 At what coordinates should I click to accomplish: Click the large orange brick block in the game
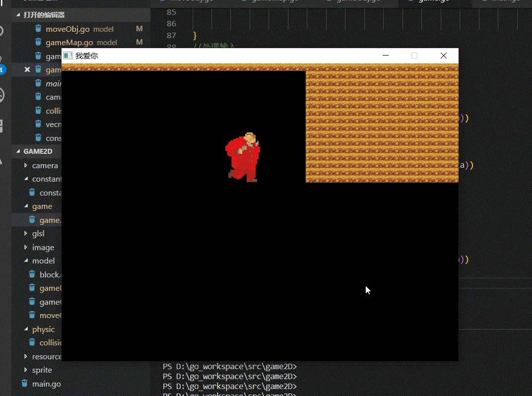pyautogui.click(x=382, y=126)
